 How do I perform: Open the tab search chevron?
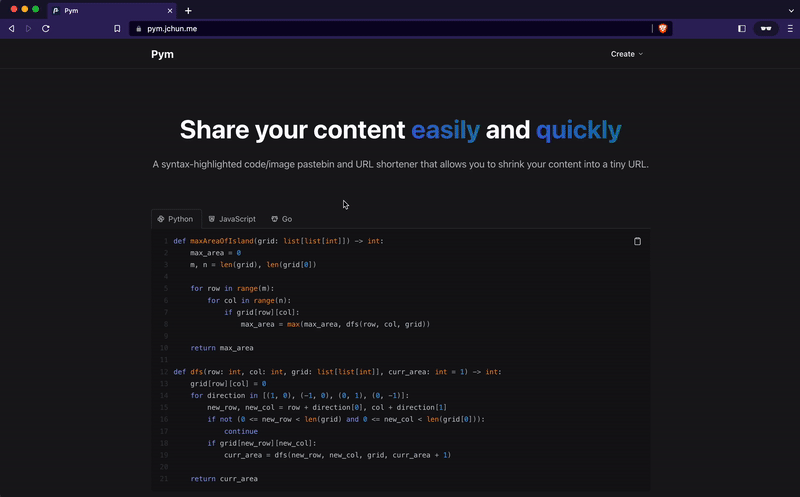point(791,11)
